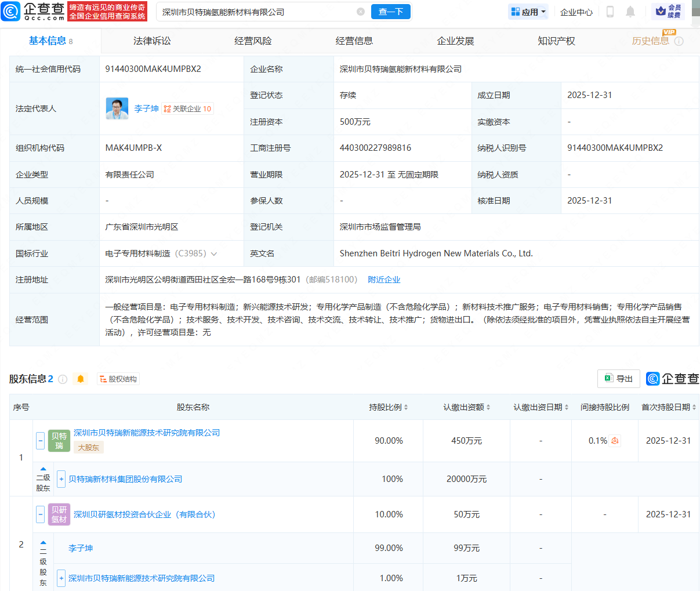Open the 应用 dropdown menu
This screenshot has width=700, height=591.
coord(528,12)
